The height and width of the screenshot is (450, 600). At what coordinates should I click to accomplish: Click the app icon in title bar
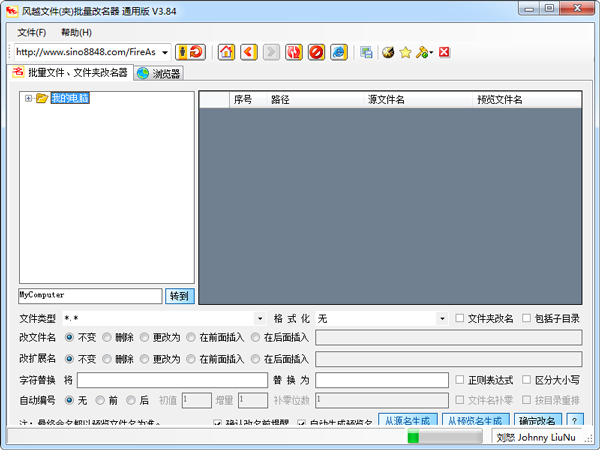(12, 11)
